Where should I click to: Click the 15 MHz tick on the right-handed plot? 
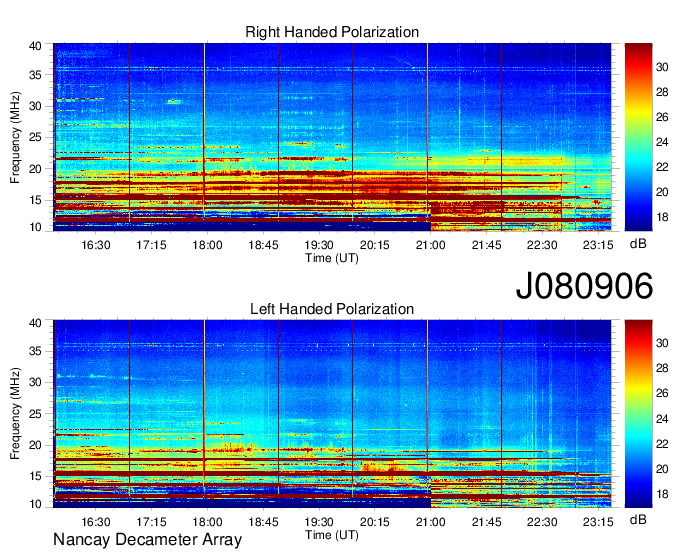(35, 200)
